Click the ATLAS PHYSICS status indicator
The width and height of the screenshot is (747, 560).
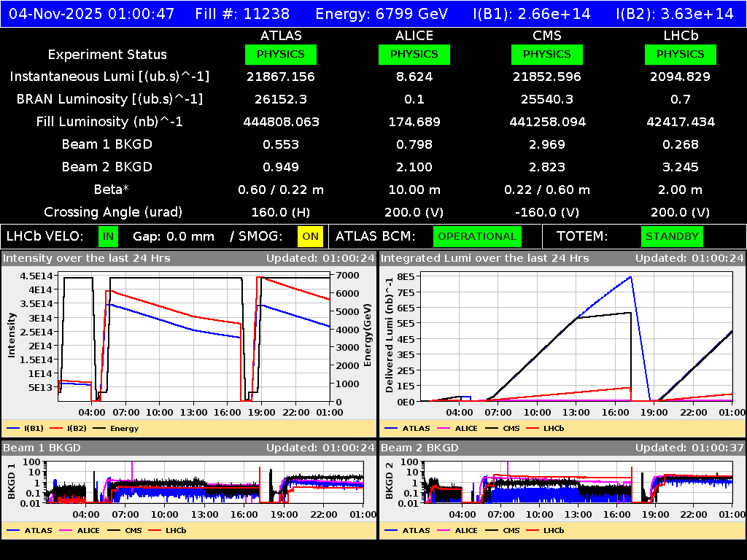[x=282, y=54]
